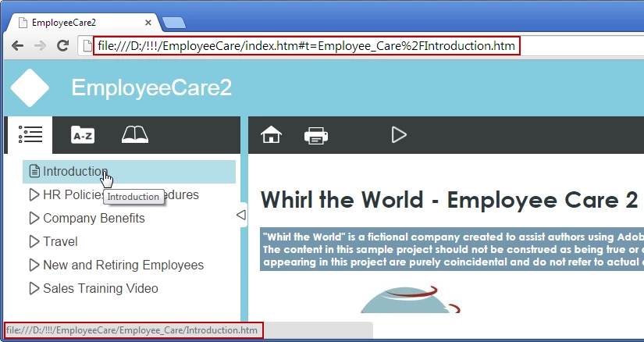Print the topic with printer icon
644x342 pixels.
(x=316, y=135)
